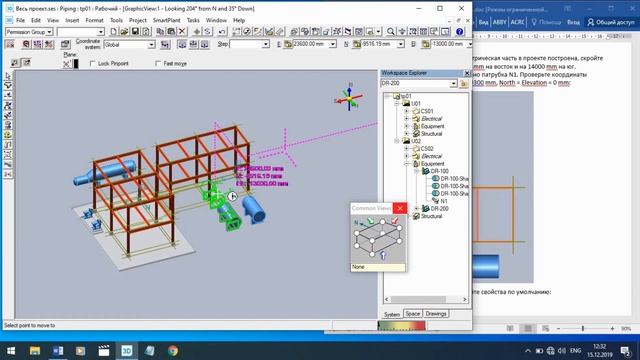Open the DR-200 filter dropdown in Workspace Explorer

(x=453, y=84)
